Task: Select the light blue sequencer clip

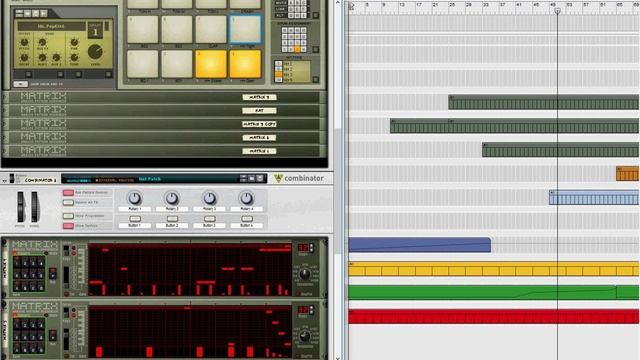Action: (x=594, y=198)
